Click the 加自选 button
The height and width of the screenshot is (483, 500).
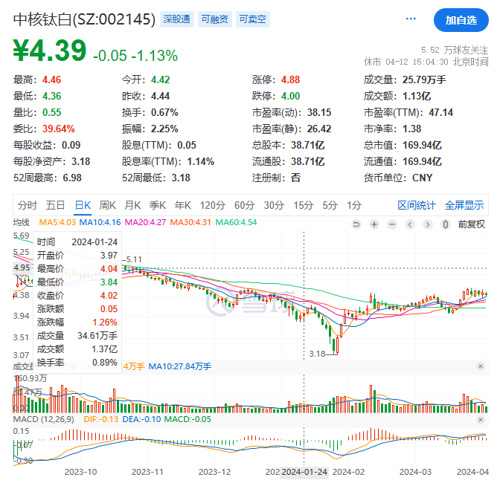pos(461,20)
